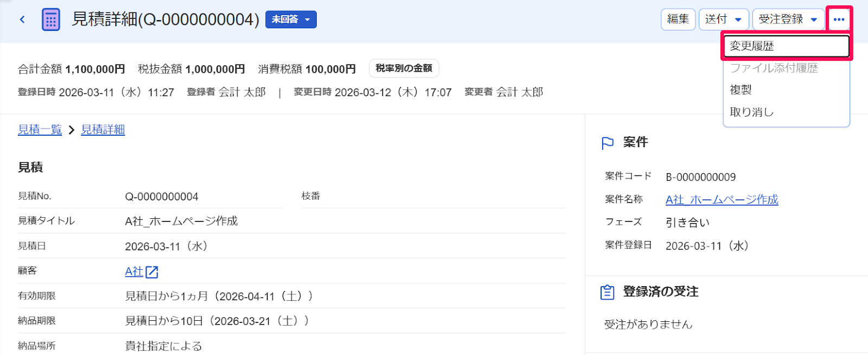Click the 税率別の金額 button
Screen dimensions: 868x355
click(404, 68)
